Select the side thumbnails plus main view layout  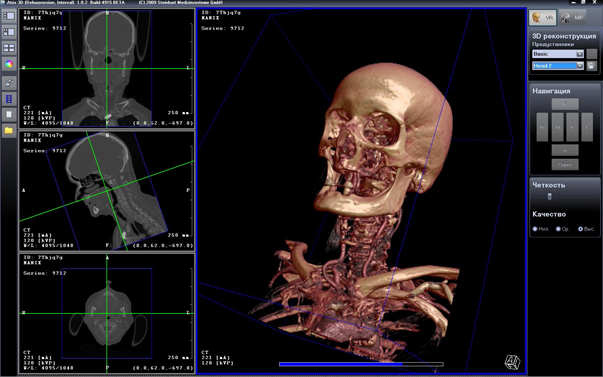[9, 32]
